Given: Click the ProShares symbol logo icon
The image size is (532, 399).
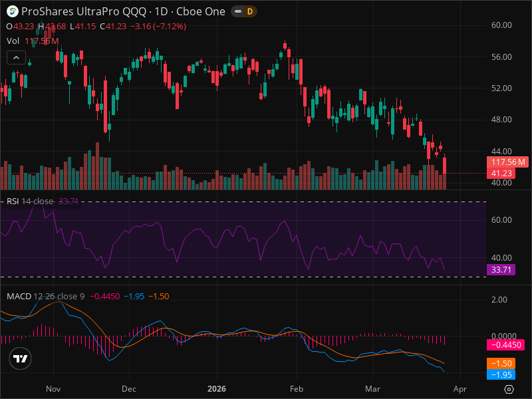Looking at the screenshot, I should pyautogui.click(x=13, y=11).
